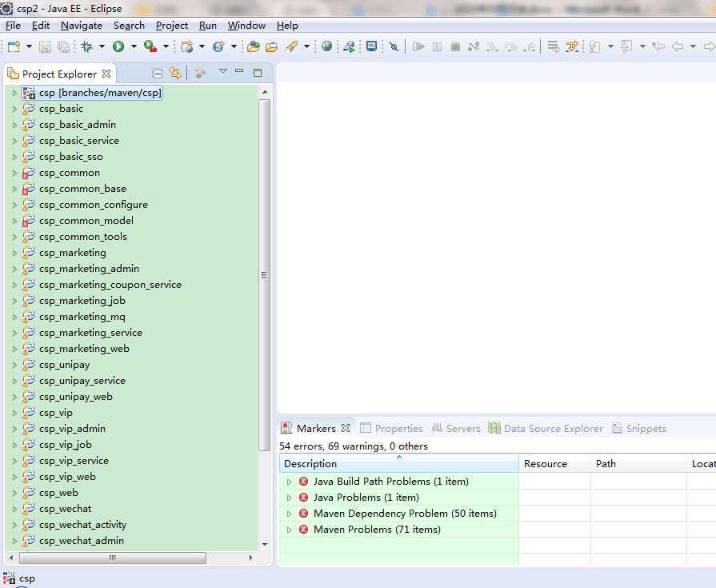
Task: Click the Step Over icon
Action: pyautogui.click(x=510, y=46)
